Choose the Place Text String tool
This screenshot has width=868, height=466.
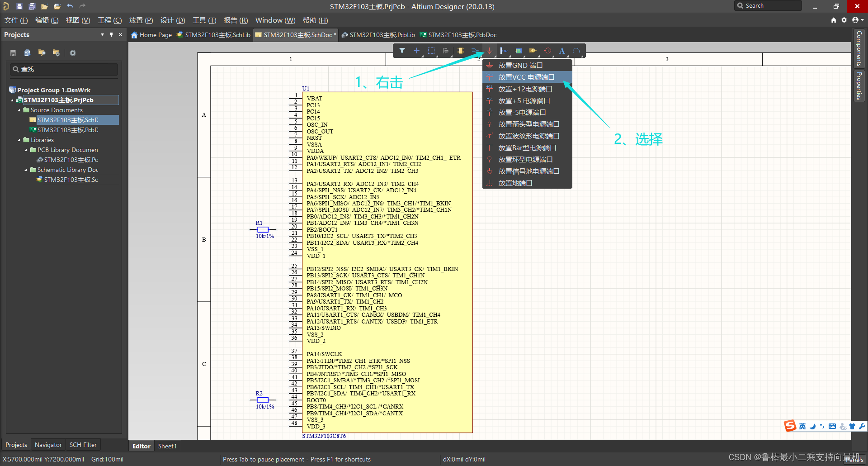coord(561,51)
